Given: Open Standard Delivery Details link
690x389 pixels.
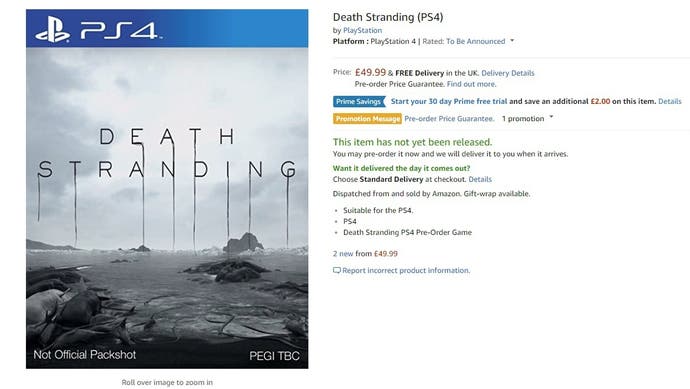Looking at the screenshot, I should 480,179.
